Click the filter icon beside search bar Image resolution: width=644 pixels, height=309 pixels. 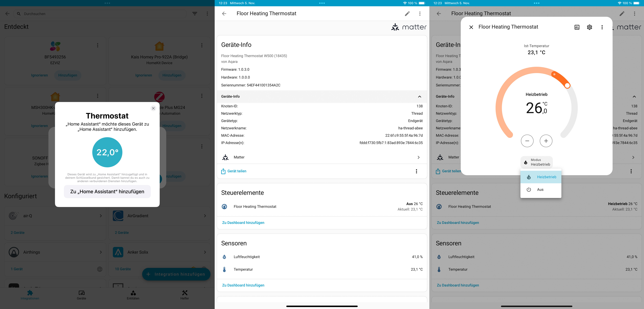(x=195, y=14)
